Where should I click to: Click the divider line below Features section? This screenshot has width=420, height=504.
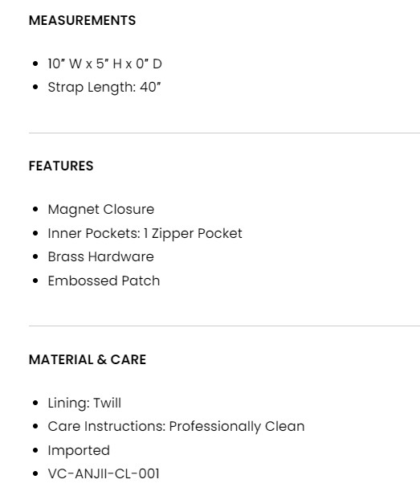[224, 326]
